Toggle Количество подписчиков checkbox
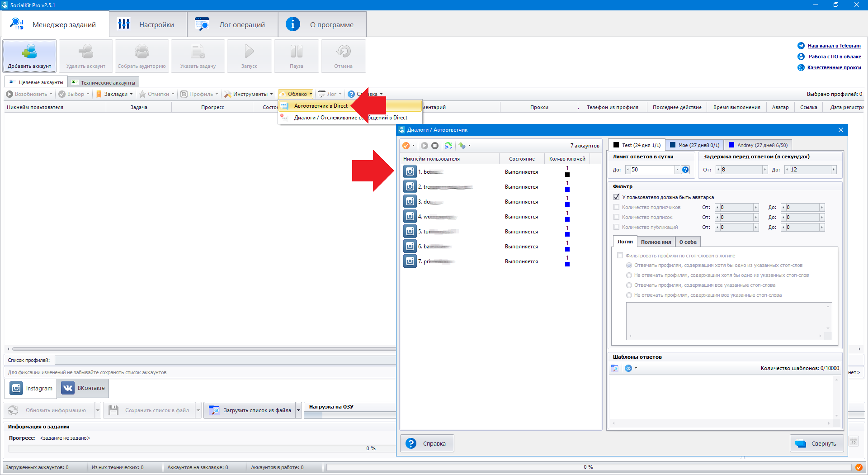This screenshot has height=475, width=868. [616, 207]
